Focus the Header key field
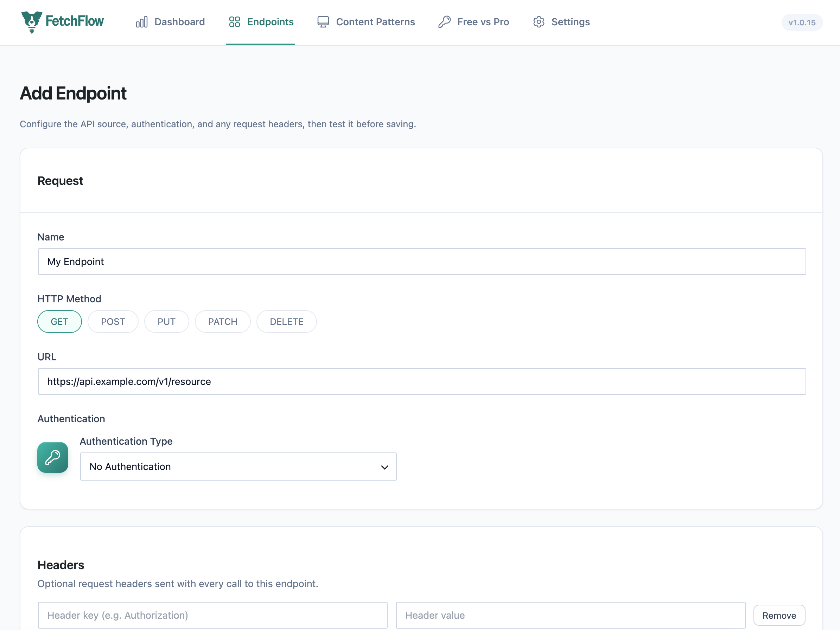 click(x=213, y=615)
